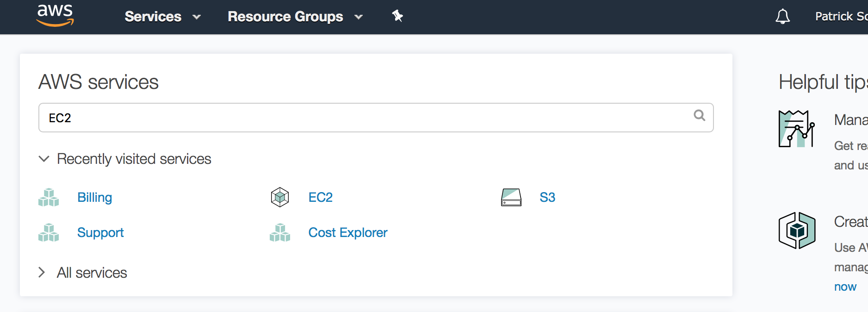Click the magnifying glass search icon
The image size is (868, 312).
[699, 115]
